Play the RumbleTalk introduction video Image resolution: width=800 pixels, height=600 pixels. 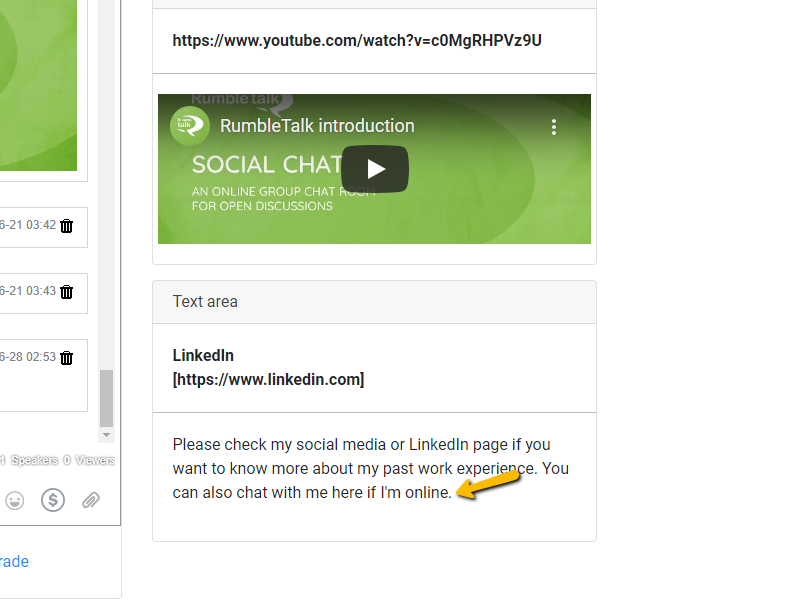[x=375, y=169]
